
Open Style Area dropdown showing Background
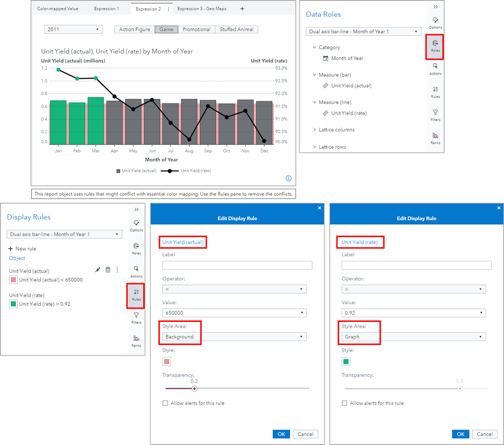click(x=234, y=337)
